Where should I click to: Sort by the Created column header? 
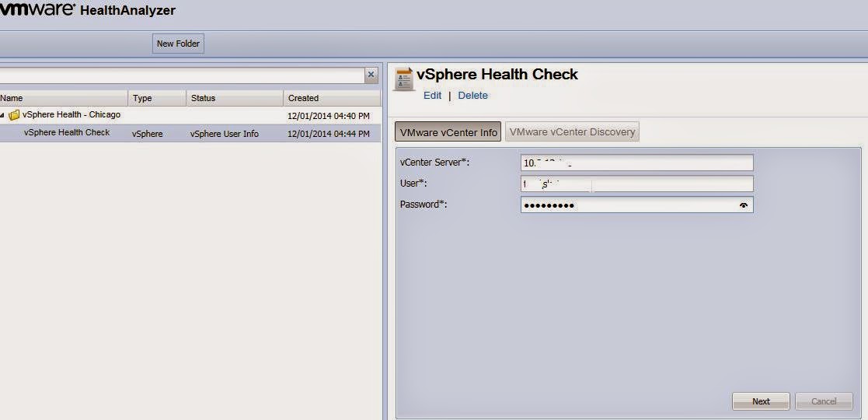coord(332,98)
